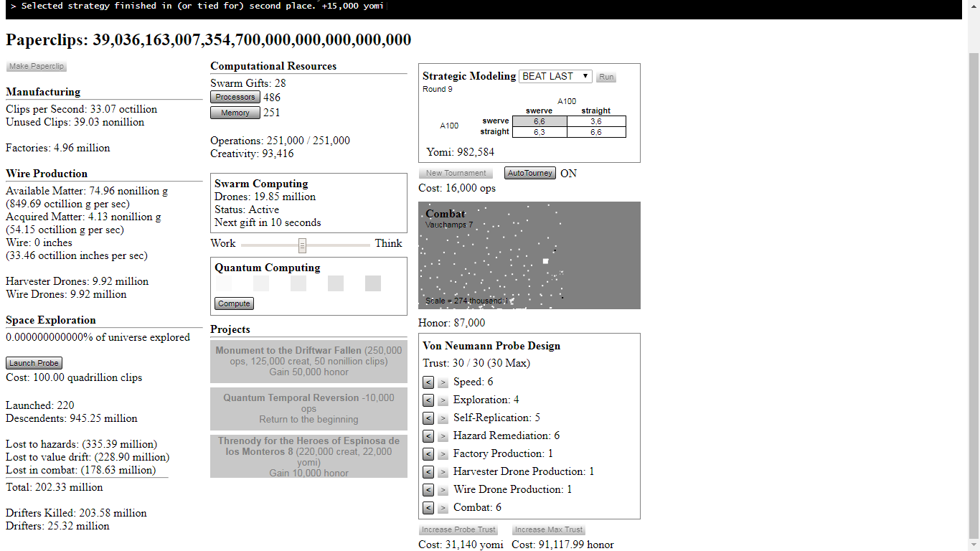Add a processor with the Processors button

(x=235, y=97)
